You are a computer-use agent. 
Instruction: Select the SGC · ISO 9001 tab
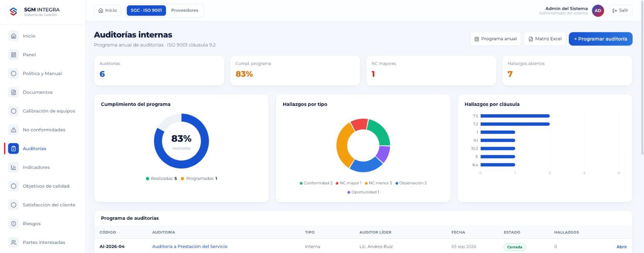click(146, 10)
